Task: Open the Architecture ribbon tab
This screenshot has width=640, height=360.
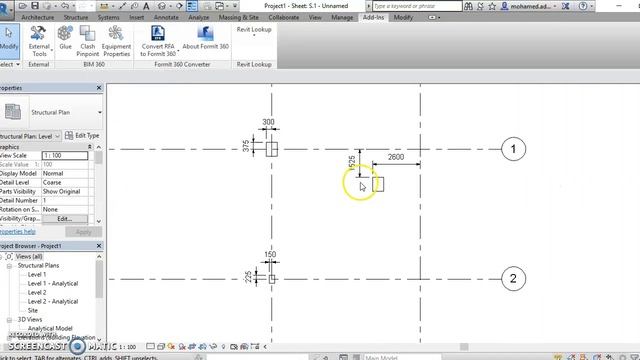Action: click(x=38, y=18)
